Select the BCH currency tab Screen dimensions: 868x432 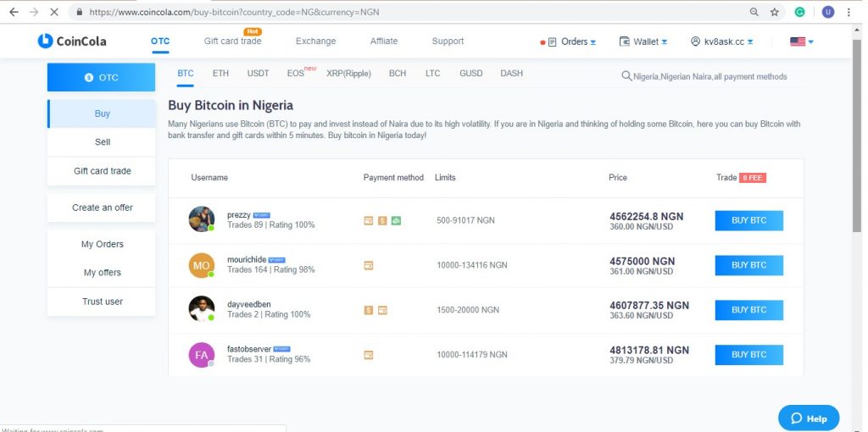[x=398, y=74]
